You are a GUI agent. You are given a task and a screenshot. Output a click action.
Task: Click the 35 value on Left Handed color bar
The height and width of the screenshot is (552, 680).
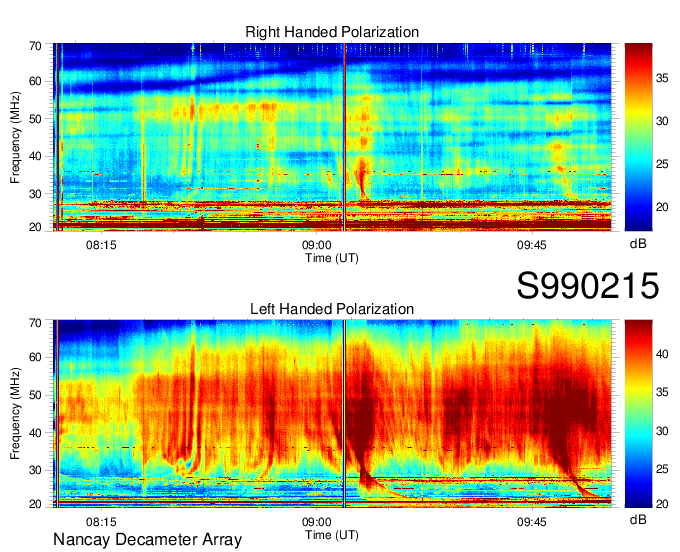click(662, 392)
